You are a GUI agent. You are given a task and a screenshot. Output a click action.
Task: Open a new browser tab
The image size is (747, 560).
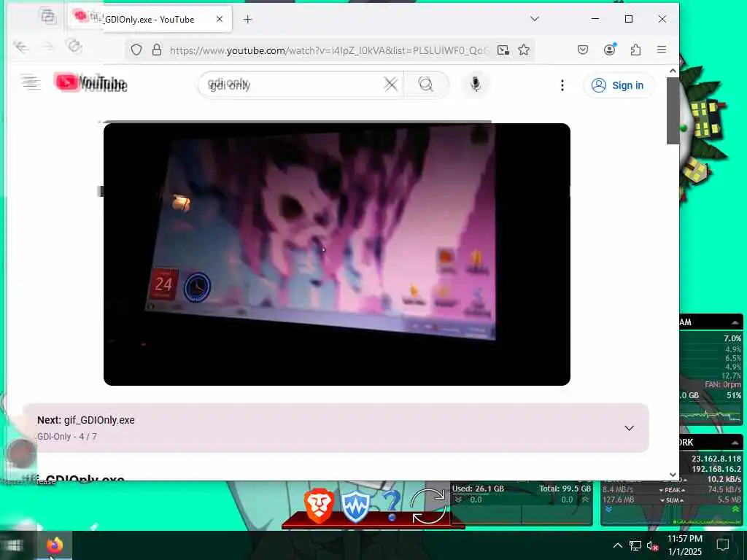point(247,20)
